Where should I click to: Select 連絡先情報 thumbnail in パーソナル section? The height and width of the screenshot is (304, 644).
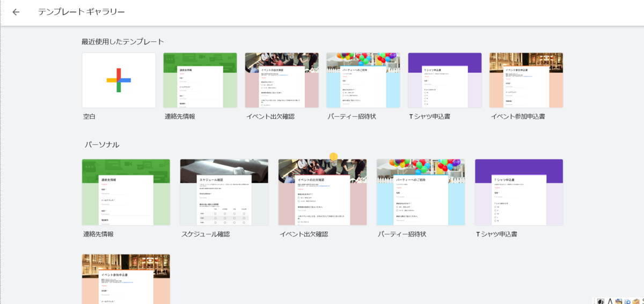[x=126, y=192]
